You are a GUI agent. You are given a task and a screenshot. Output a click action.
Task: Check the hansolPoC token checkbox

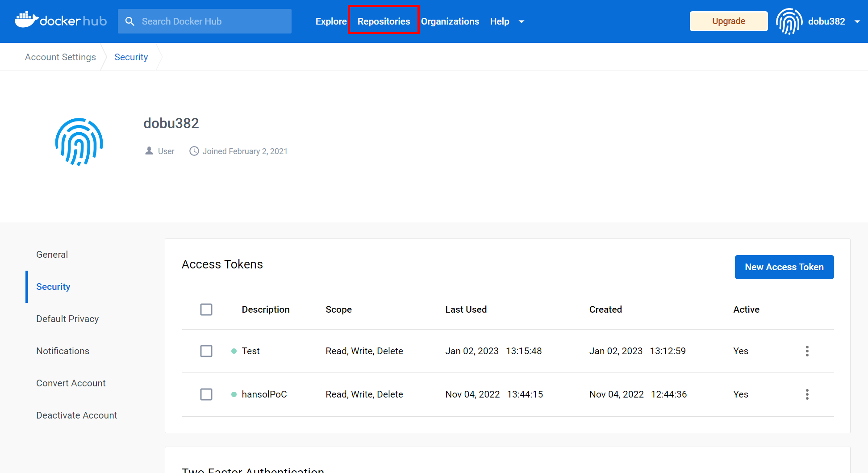tap(206, 394)
